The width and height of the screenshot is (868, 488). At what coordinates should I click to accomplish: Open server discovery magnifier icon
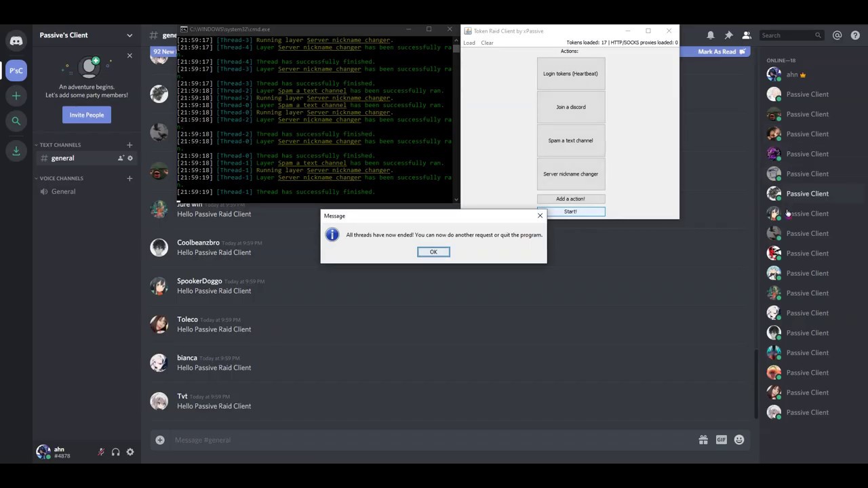tap(16, 121)
